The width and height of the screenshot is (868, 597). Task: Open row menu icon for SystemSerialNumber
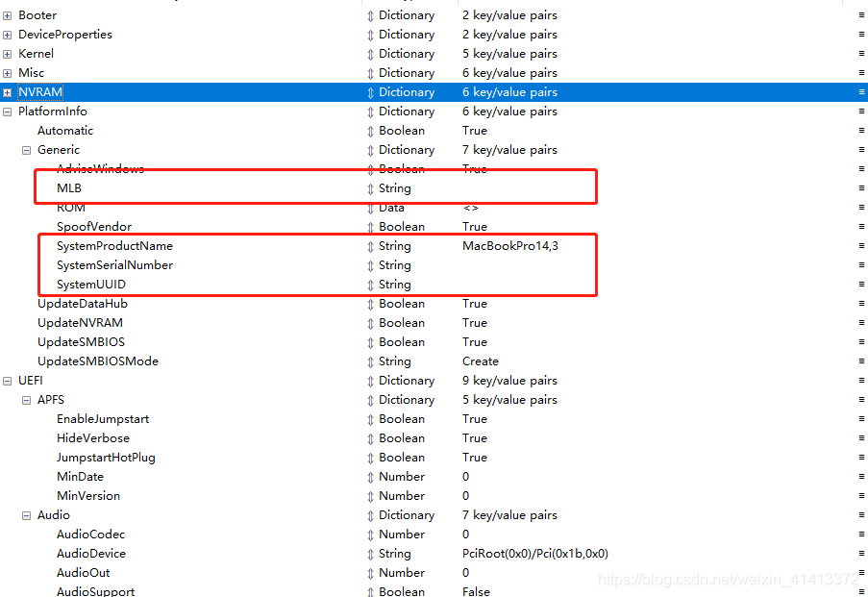coord(861,264)
